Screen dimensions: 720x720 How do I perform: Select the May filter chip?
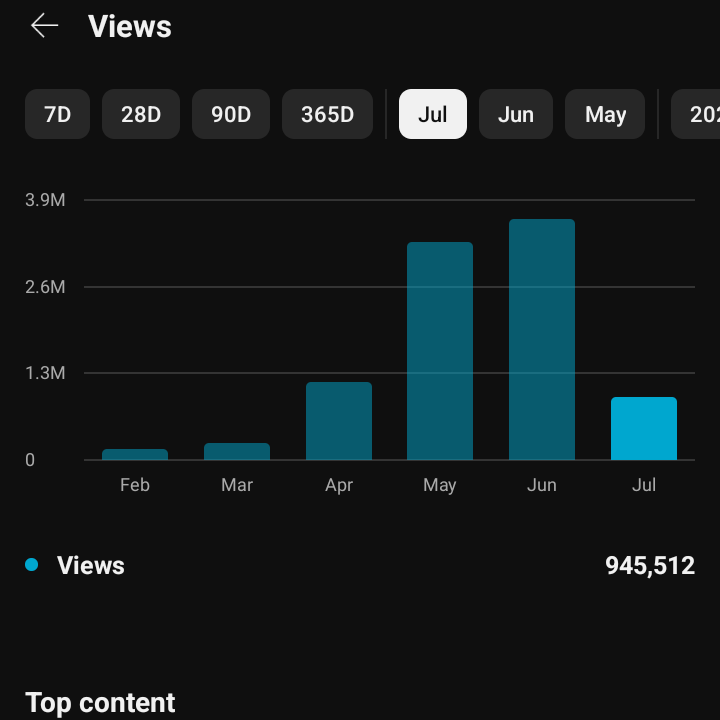[x=605, y=114]
